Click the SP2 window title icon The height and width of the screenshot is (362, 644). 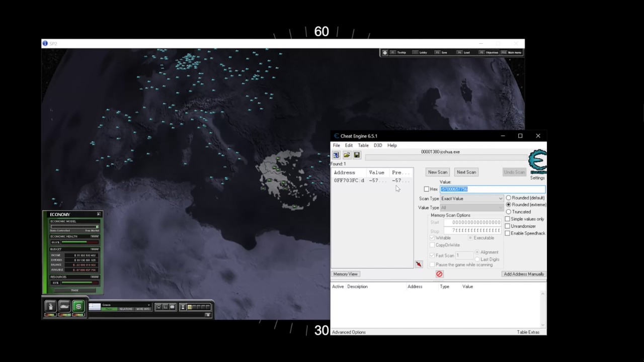pos(45,43)
